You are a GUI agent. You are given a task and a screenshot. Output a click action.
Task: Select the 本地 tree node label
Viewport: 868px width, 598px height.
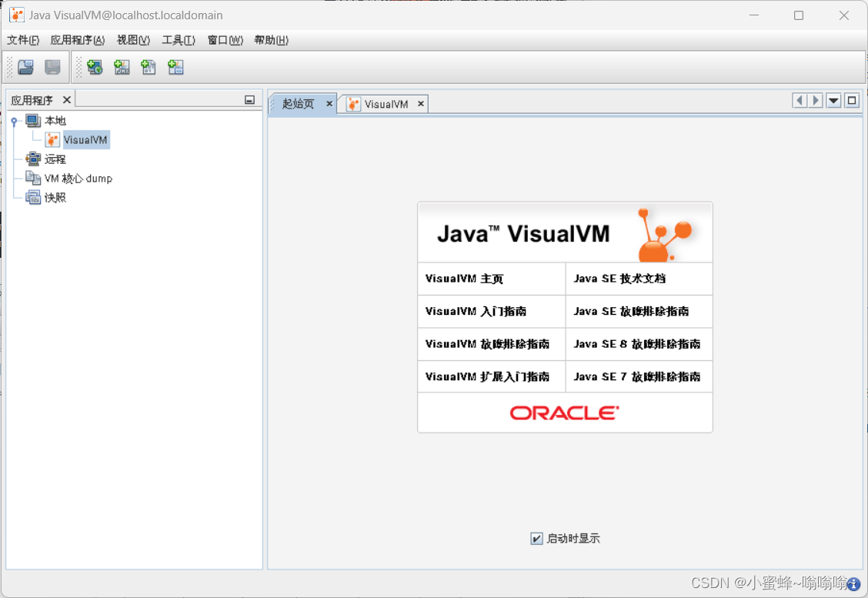click(55, 121)
